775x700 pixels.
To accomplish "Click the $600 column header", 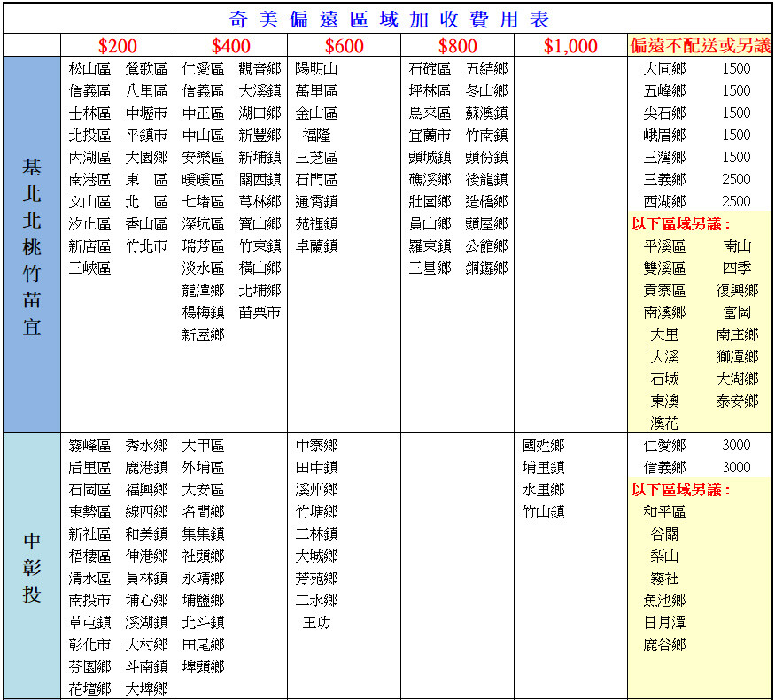I will (344, 46).
